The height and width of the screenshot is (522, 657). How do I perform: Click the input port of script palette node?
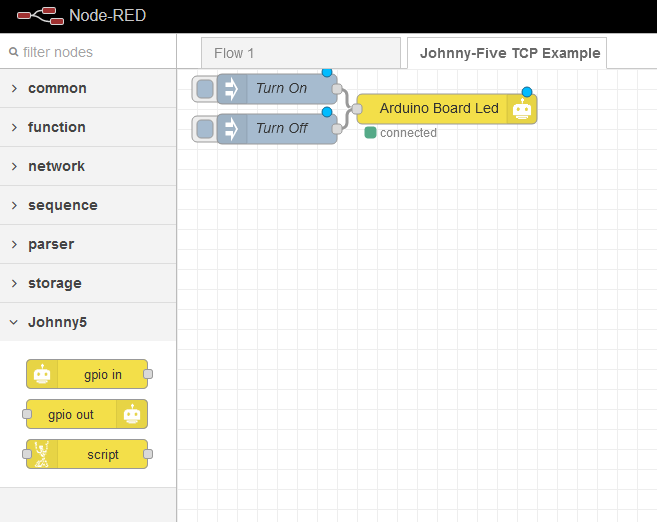pyautogui.click(x=27, y=454)
